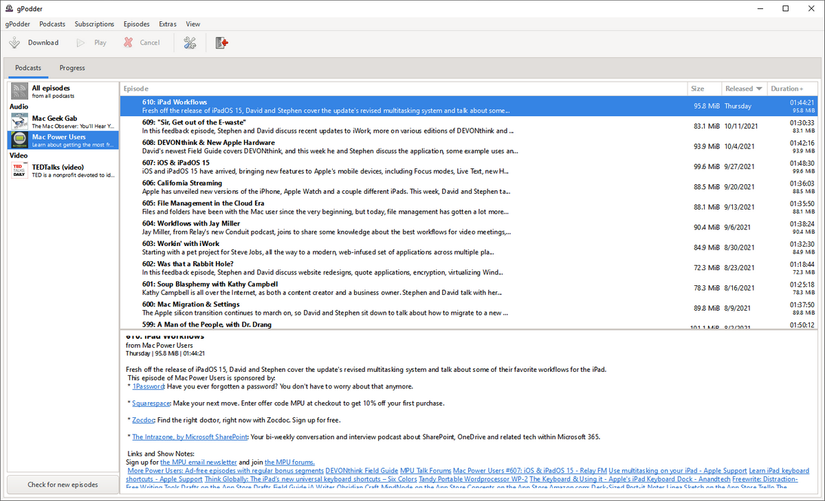
Task: Click the Cancel toolbar button
Action: [142, 43]
